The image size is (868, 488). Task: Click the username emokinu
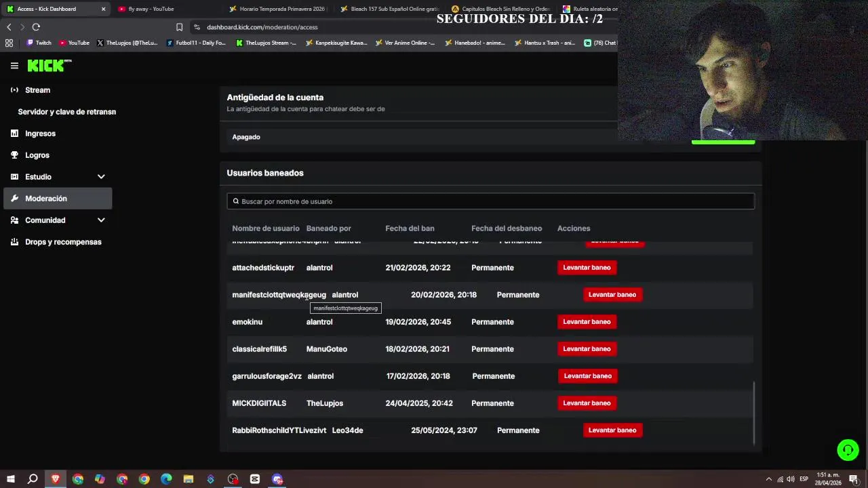coord(247,322)
